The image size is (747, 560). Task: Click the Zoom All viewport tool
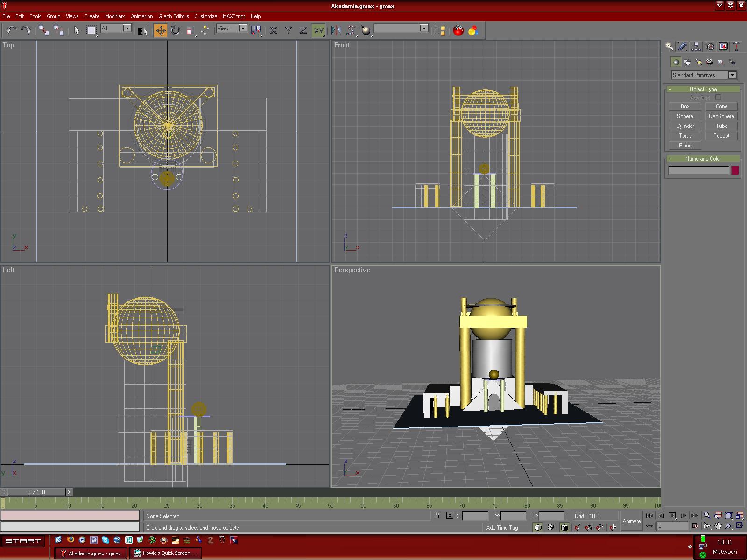(718, 515)
